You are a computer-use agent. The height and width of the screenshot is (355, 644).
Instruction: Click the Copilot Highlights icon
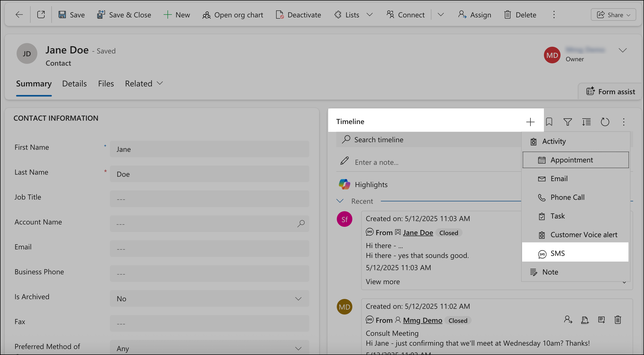[344, 184]
